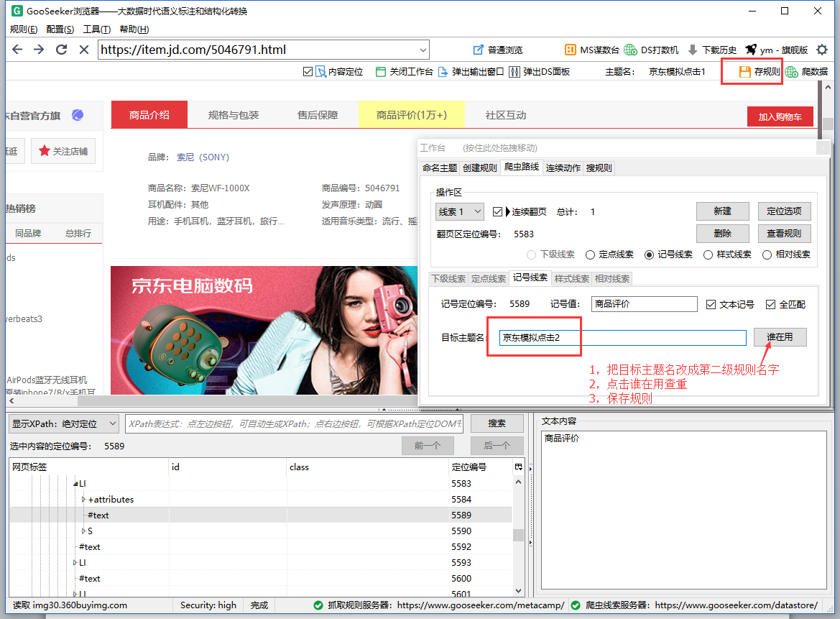Viewport: 840px width, 619px height.
Task: Select the 相对线索 radio button
Action: (767, 255)
